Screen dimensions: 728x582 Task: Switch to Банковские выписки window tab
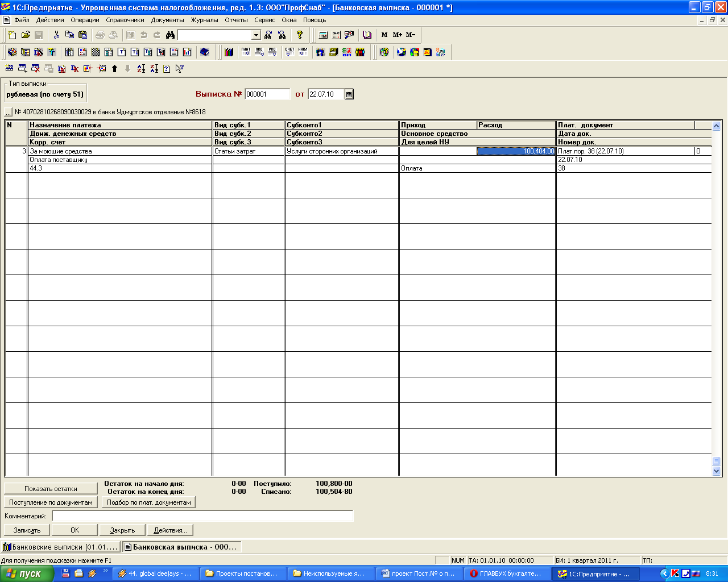(x=61, y=547)
